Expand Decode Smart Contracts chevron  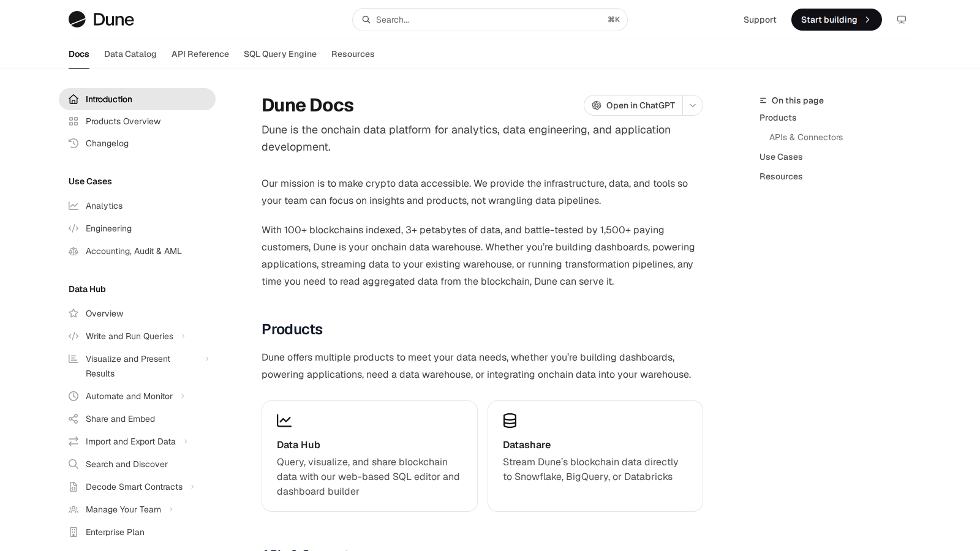click(192, 487)
